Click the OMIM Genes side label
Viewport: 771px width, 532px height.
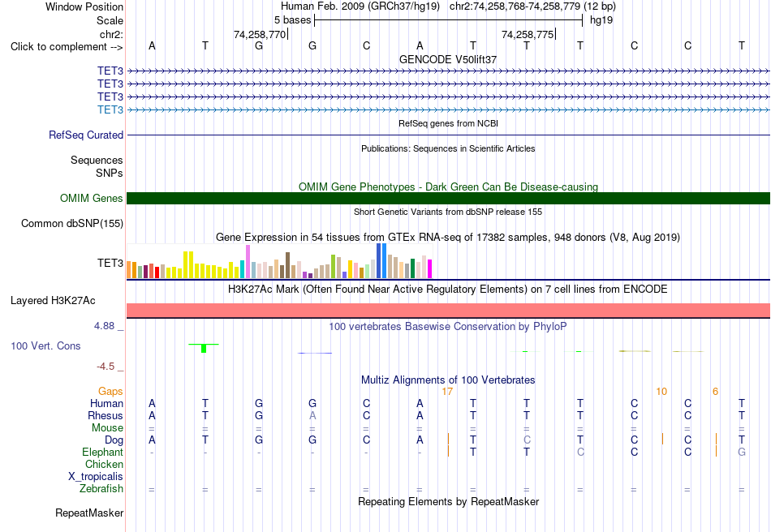coord(92,198)
